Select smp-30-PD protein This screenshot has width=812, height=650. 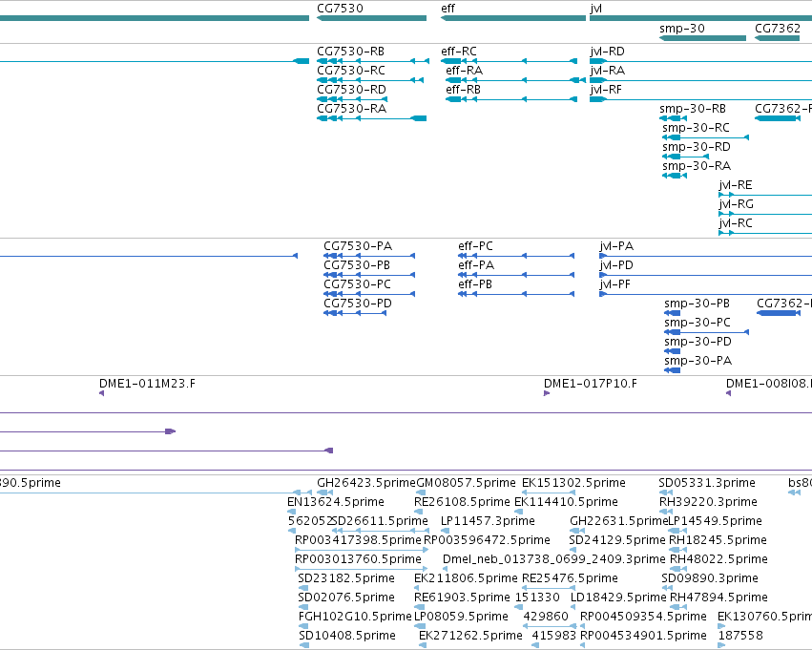click(x=672, y=351)
